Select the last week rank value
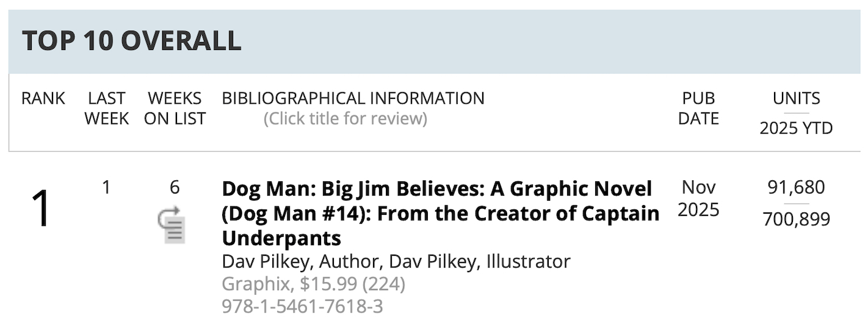Screen dimensions: 868x326 click(106, 187)
